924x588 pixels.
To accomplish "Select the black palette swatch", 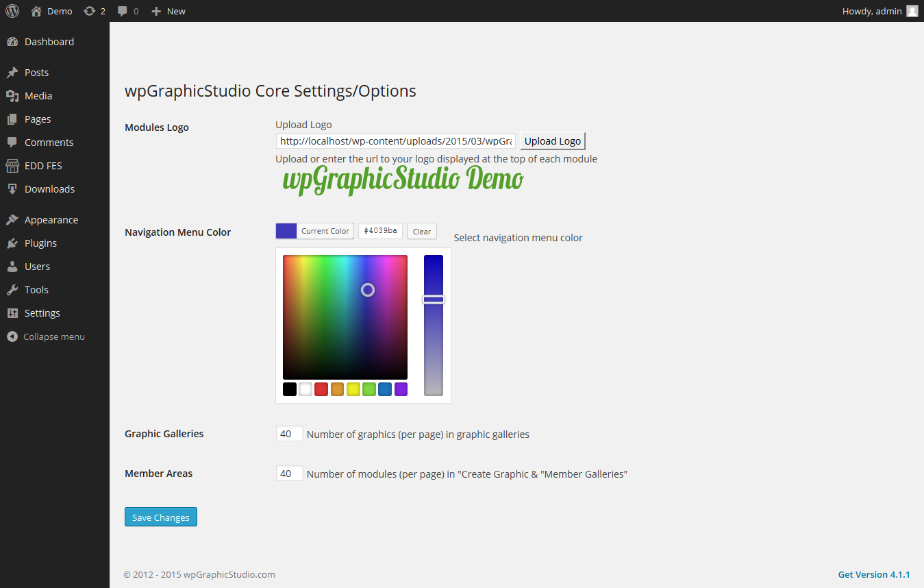I will point(290,389).
